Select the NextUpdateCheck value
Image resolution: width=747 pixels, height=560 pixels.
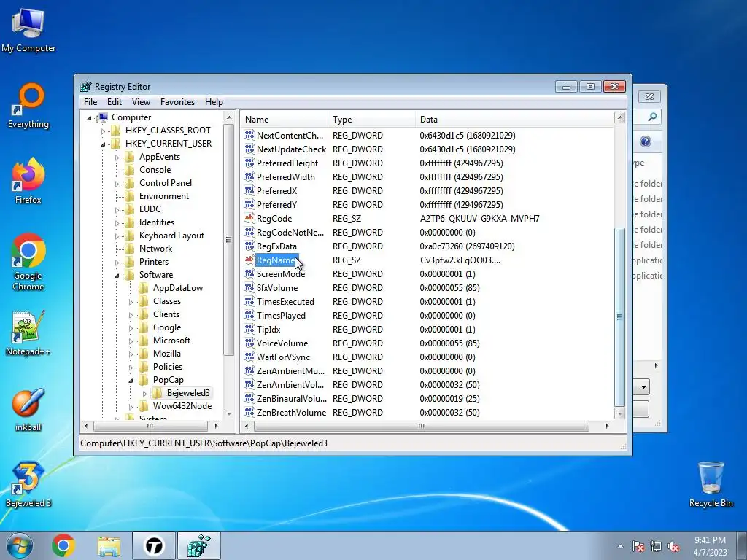pyautogui.click(x=291, y=149)
